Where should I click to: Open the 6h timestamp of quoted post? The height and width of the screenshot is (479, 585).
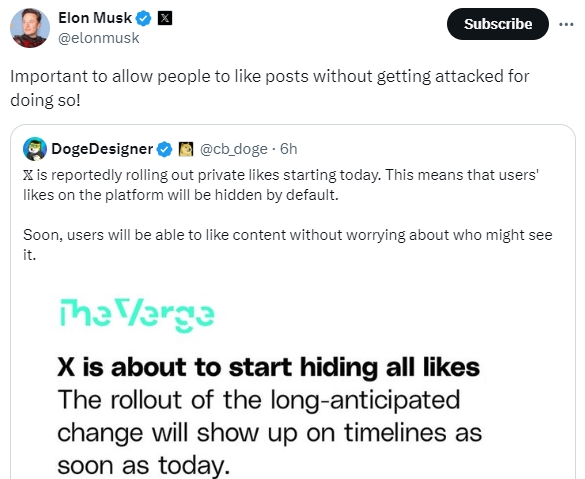pos(288,149)
